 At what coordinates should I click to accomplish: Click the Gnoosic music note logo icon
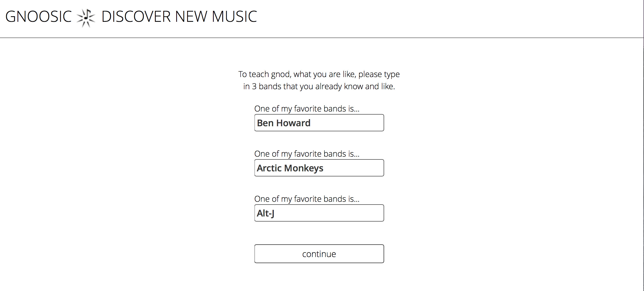click(86, 18)
